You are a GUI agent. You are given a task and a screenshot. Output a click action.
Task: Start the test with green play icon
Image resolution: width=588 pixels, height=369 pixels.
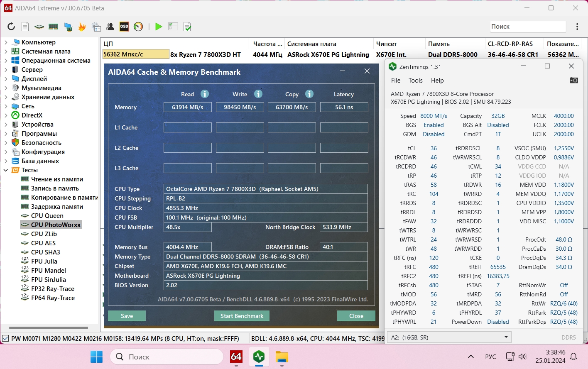pyautogui.click(x=159, y=27)
